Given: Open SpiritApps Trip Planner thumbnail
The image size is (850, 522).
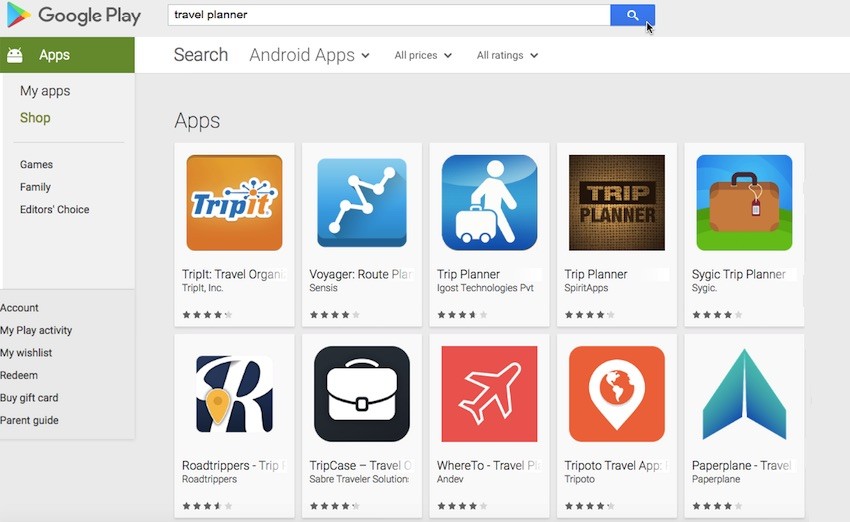Looking at the screenshot, I should tap(617, 203).
